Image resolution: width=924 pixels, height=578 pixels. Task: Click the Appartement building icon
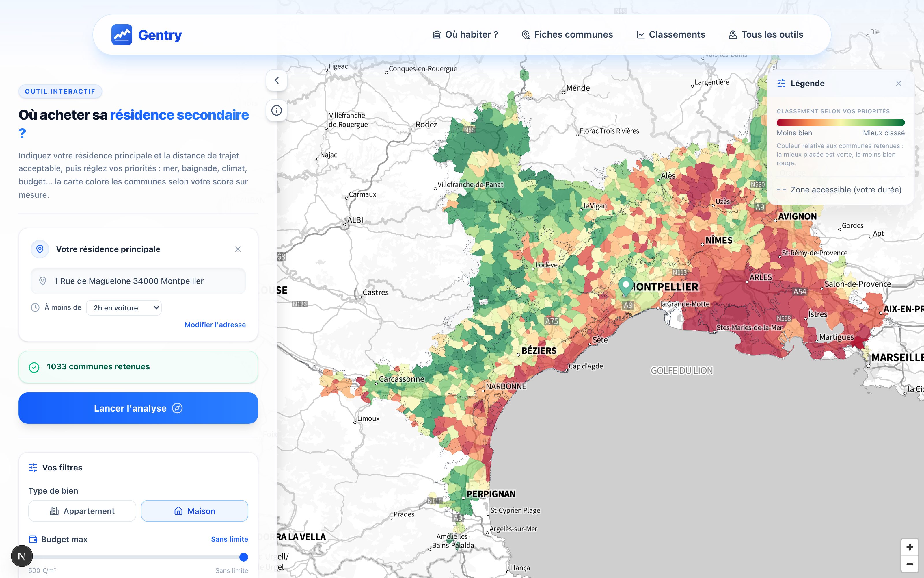click(54, 511)
